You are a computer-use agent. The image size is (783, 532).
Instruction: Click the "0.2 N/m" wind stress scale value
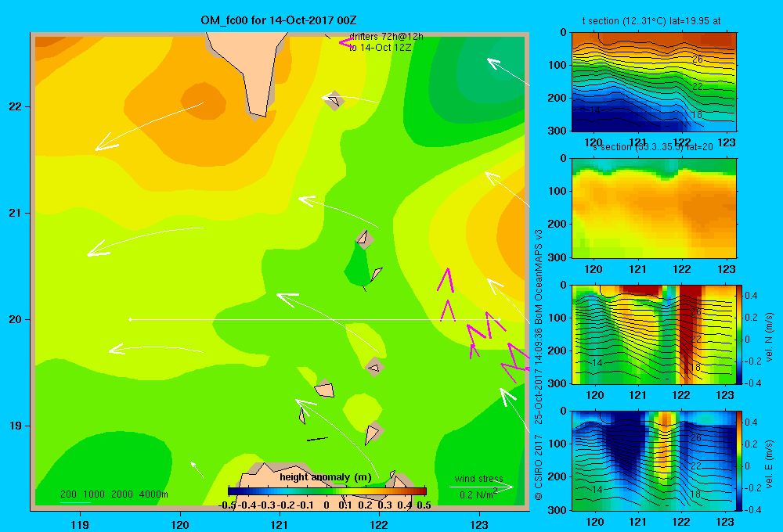[x=478, y=494]
